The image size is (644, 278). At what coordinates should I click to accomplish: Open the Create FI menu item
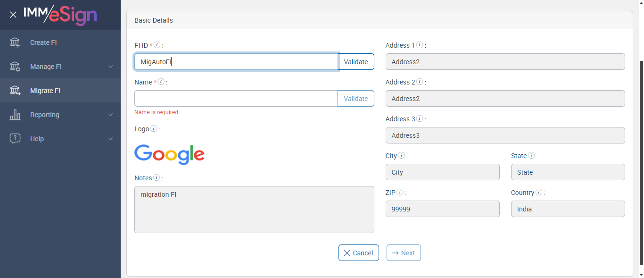(x=43, y=42)
